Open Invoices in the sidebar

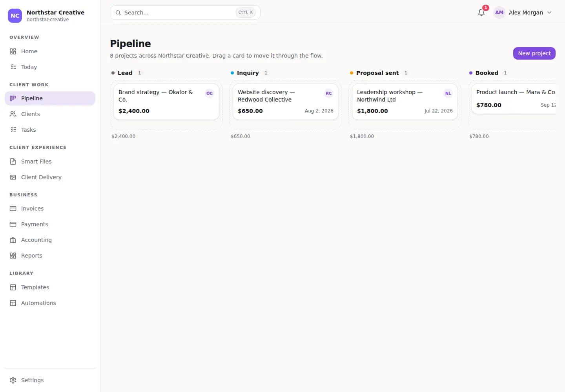[50, 209]
